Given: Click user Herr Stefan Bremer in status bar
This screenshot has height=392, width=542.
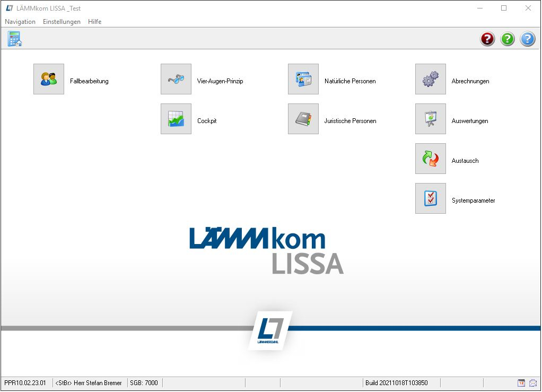Looking at the screenshot, I should (x=89, y=382).
